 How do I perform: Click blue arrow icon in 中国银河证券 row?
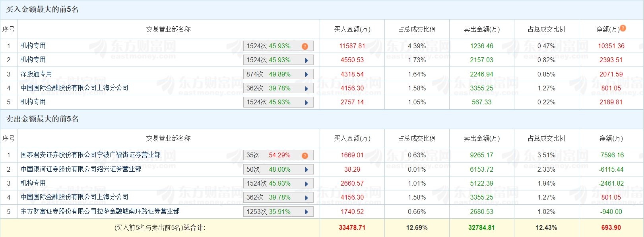click(x=306, y=170)
